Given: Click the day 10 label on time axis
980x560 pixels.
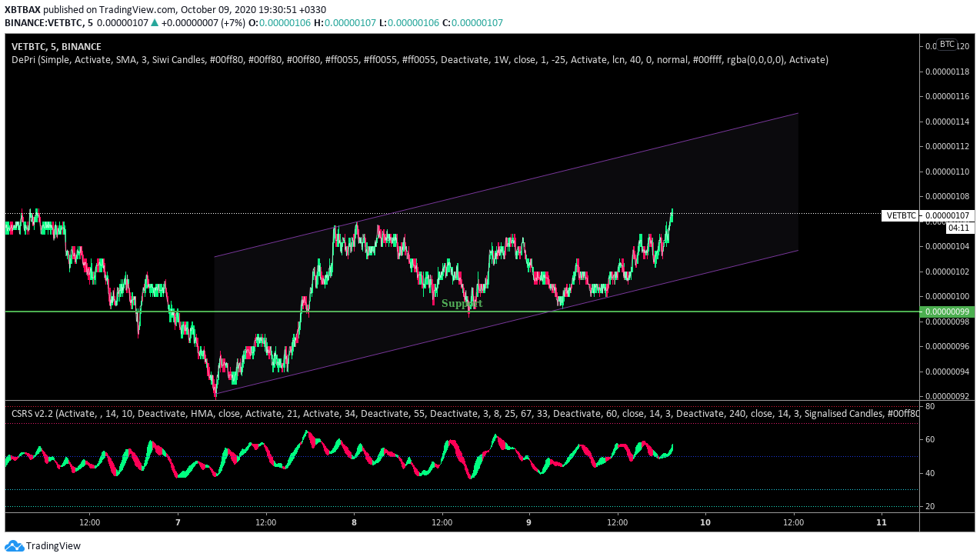Looking at the screenshot, I should click(x=705, y=522).
